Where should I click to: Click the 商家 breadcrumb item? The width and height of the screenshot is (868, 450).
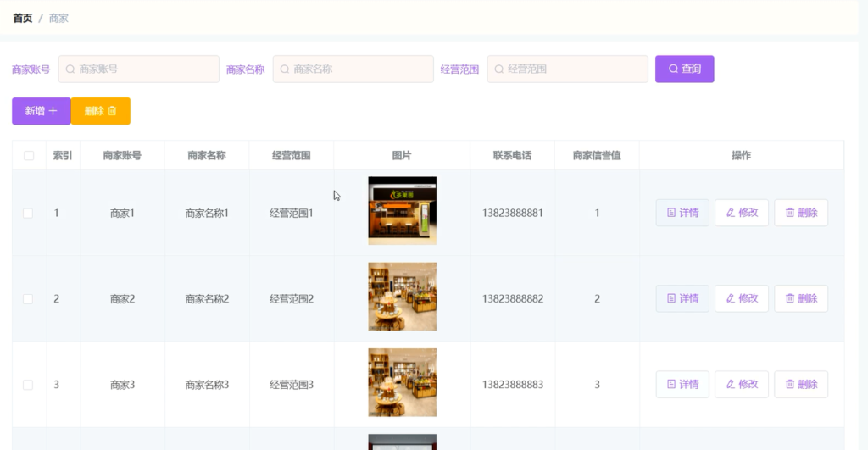click(58, 19)
